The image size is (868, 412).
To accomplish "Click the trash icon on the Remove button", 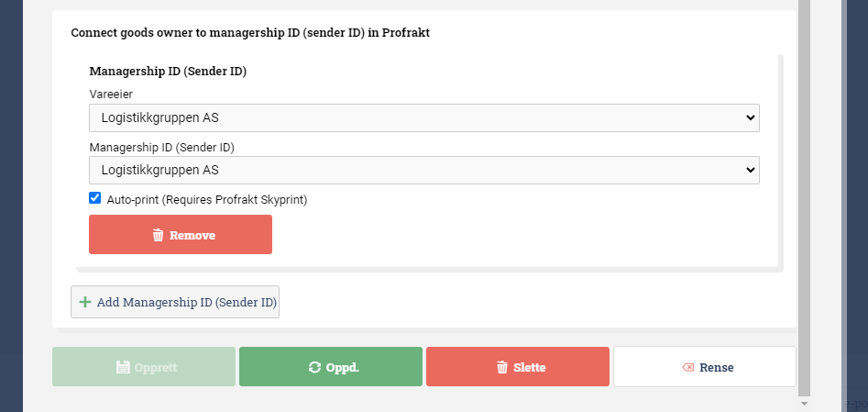I will pos(158,235).
